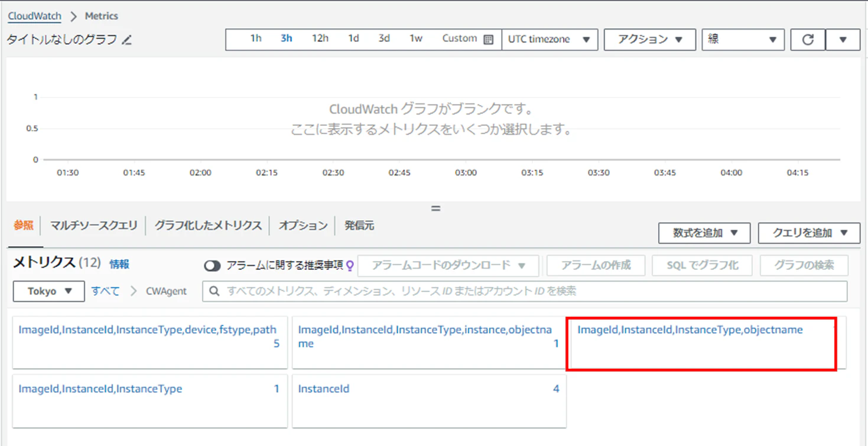The width and height of the screenshot is (868, 446).
Task: Expand the 数式を追加 dropdown
Action: tap(704, 233)
